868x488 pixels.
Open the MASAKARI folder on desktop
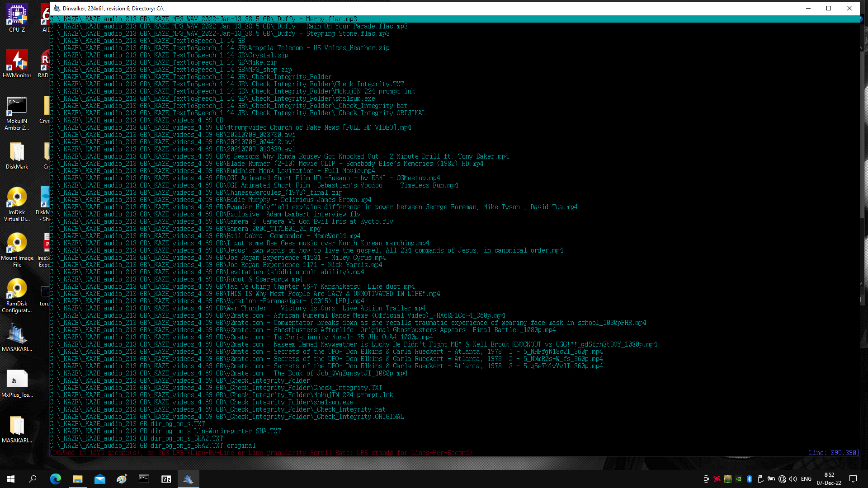pos(17,429)
